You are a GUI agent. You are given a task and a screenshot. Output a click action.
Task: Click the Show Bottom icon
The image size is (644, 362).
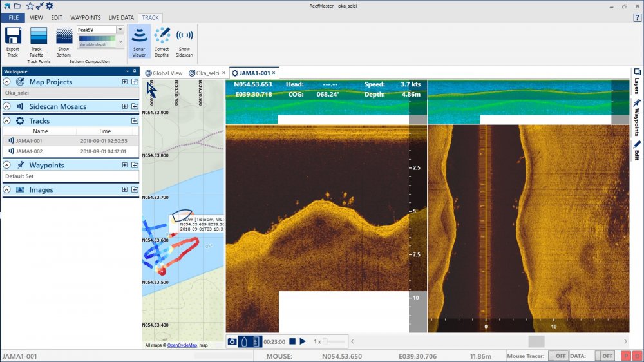click(x=64, y=41)
